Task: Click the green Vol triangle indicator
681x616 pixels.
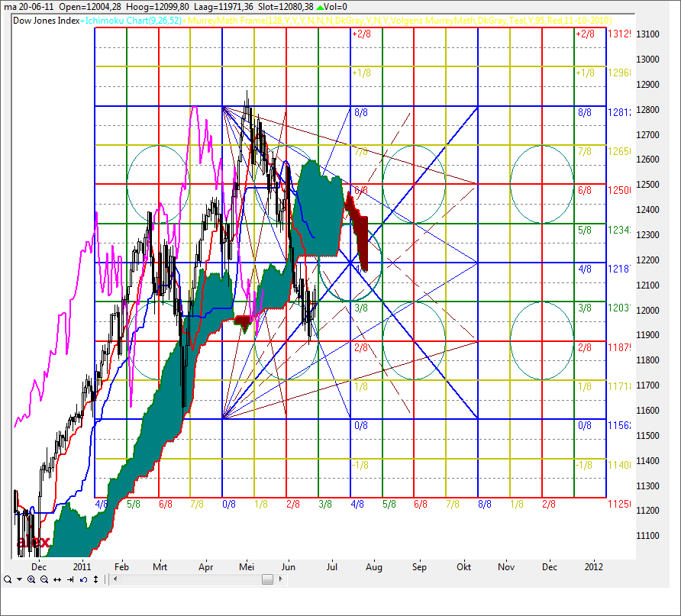Action: coord(320,7)
